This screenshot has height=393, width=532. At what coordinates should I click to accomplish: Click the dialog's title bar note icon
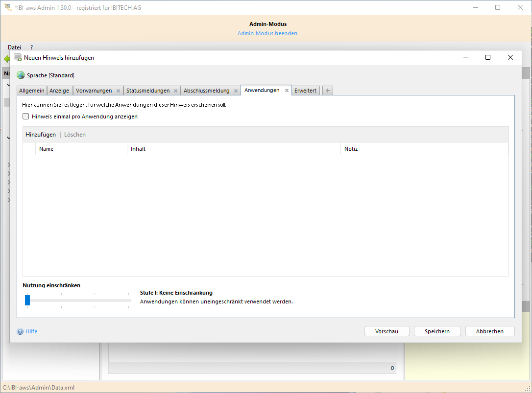[18, 57]
